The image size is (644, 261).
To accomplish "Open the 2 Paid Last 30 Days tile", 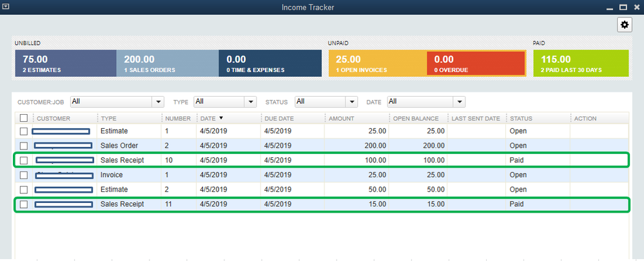I will coord(581,64).
